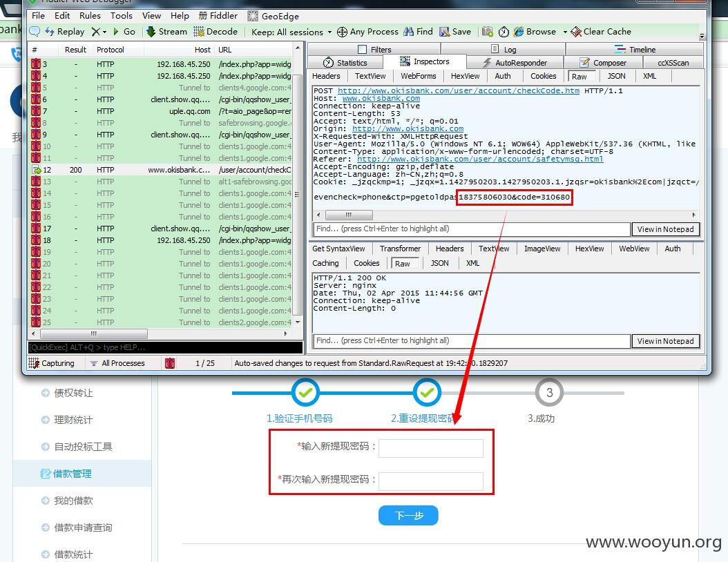Open the AutoResponder tab
The width and height of the screenshot is (728, 562).
[515, 63]
